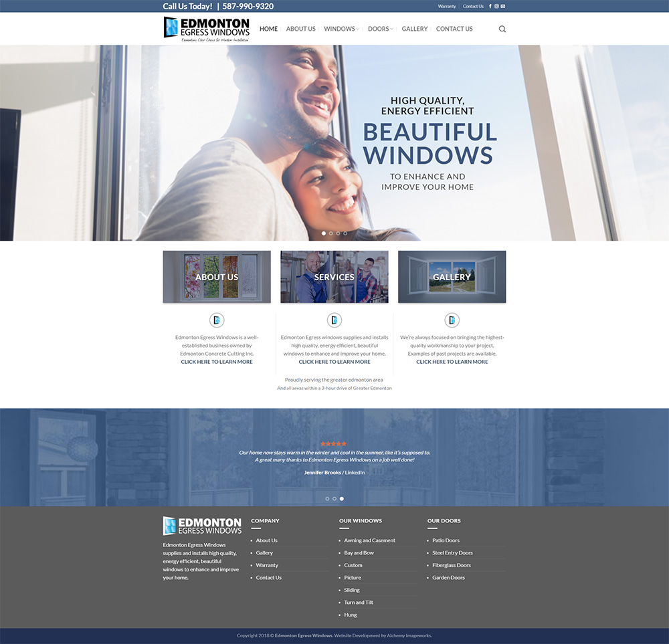669x644 pixels.
Task: Click the 587-990-9320 phone number
Action: coord(248,7)
